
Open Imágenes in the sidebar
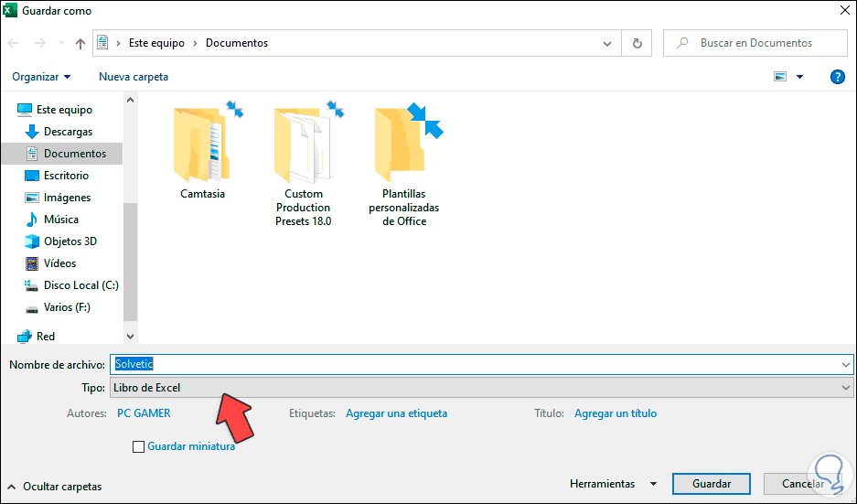point(68,198)
